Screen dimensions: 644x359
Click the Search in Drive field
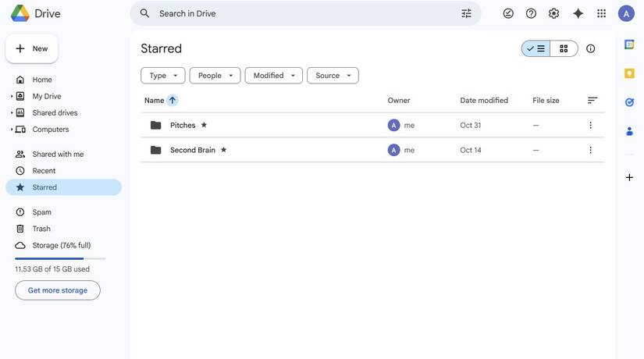[305, 13]
